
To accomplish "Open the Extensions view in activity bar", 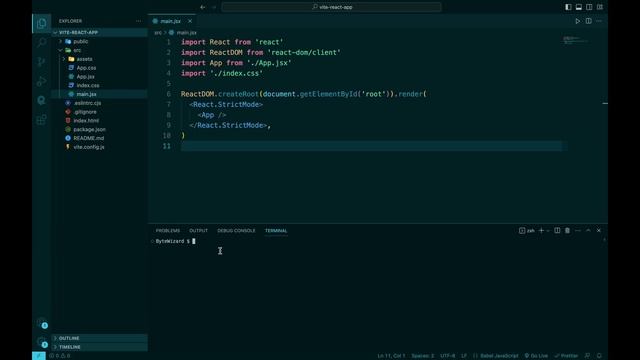I will click(42, 120).
